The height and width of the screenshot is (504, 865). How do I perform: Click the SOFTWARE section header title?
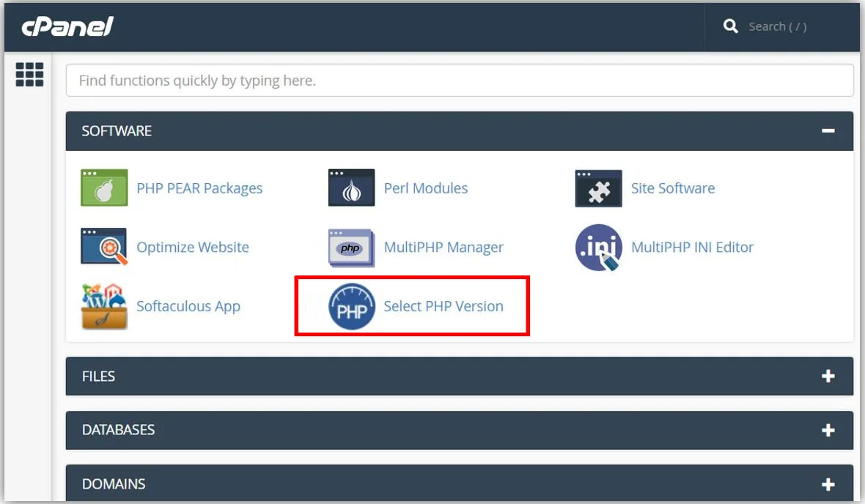(117, 131)
